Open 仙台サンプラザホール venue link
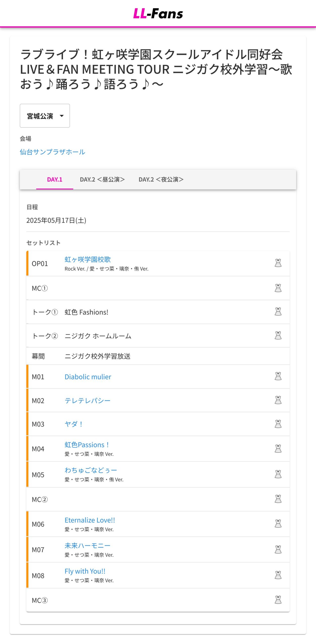Screen dimensions: 316x644 point(52,152)
